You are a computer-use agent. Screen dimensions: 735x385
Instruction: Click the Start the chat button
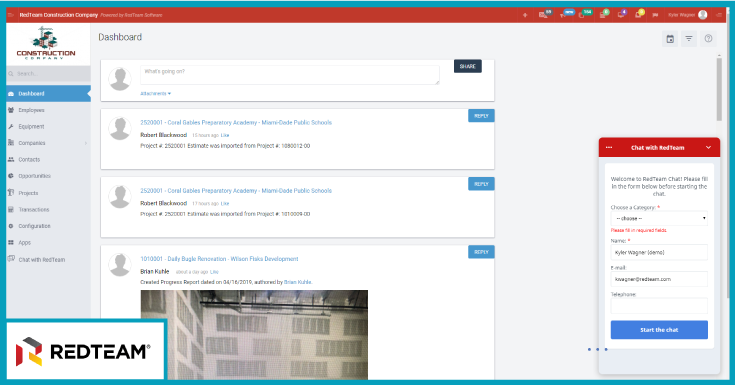[659, 330]
